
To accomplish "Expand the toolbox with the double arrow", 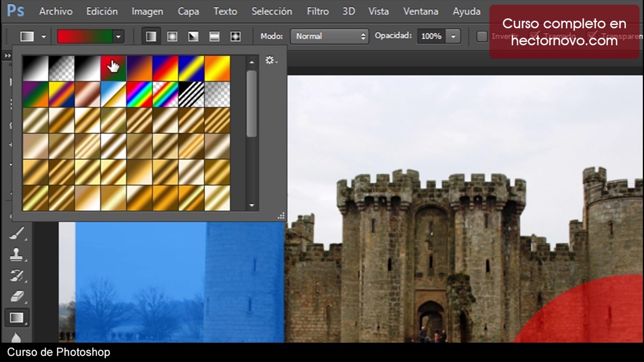I will 8,56.
